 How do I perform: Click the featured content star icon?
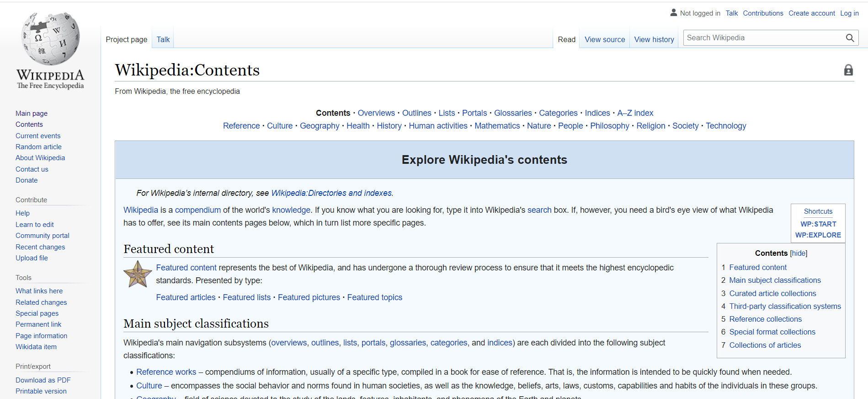pos(138,274)
